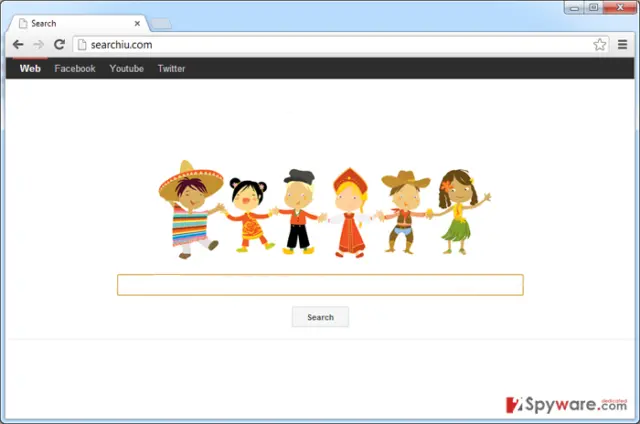The height and width of the screenshot is (424, 640).
Task: Minimize the browser window
Action: (x=574, y=8)
